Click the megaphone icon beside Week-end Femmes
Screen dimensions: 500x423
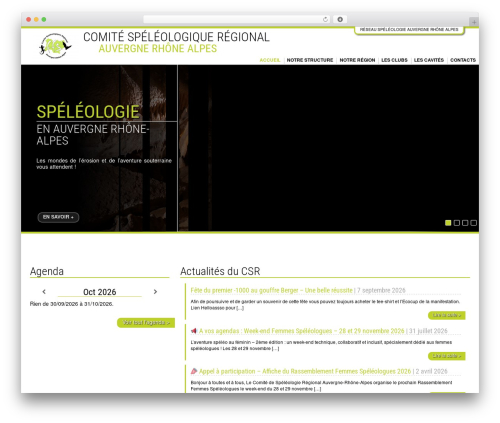pos(194,331)
